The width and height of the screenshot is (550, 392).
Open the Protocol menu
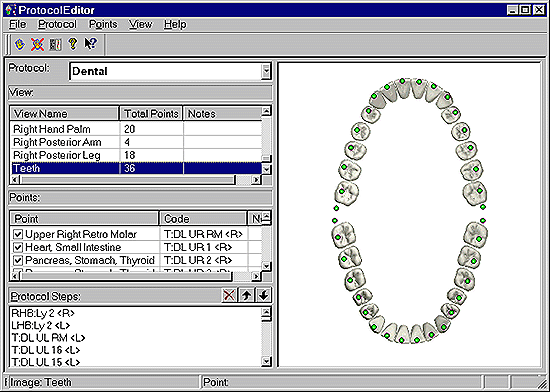pyautogui.click(x=57, y=25)
